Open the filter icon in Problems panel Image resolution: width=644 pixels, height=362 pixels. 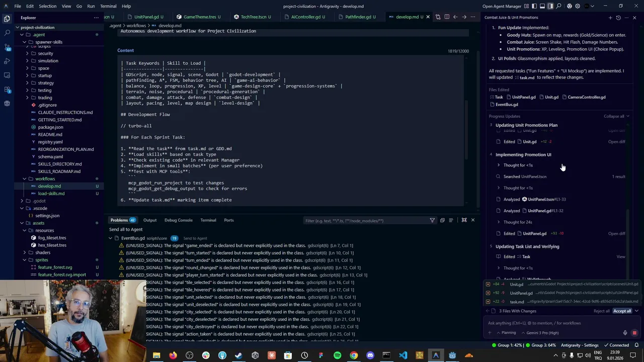[x=432, y=220]
